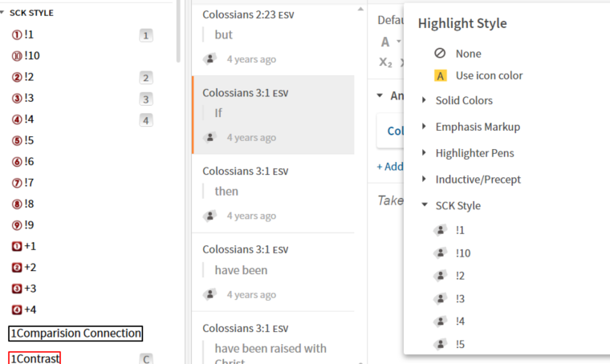This screenshot has width=610, height=364.
Task: Click the subscript X2 formatting icon
Action: pos(385,63)
